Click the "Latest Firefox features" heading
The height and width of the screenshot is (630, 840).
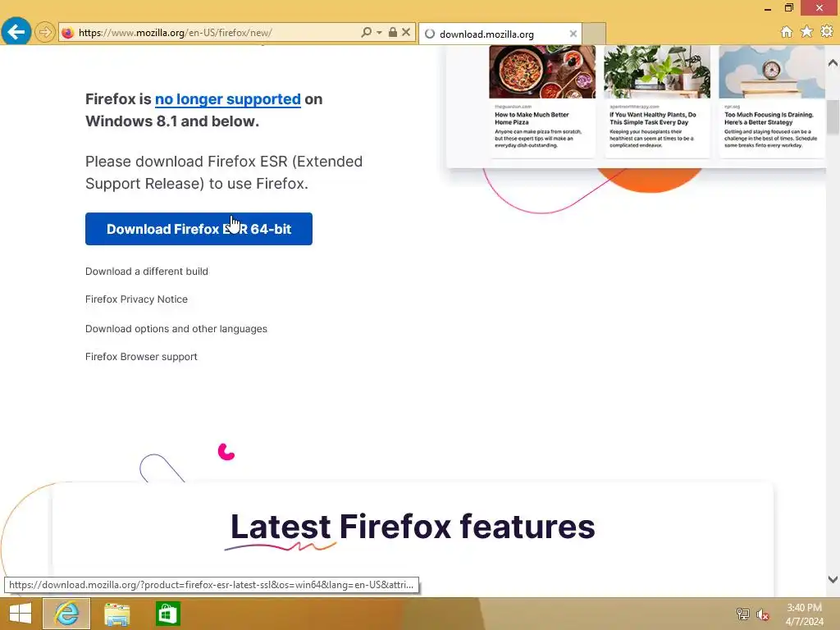tap(413, 527)
